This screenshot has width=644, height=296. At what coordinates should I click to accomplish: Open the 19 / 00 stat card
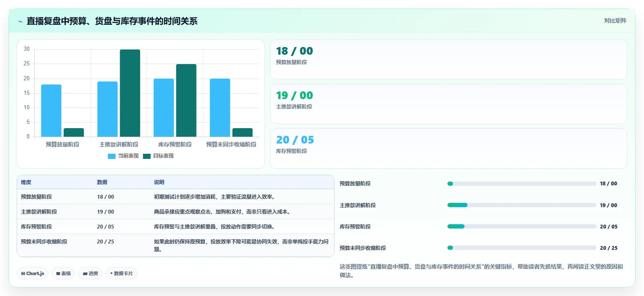449,104
